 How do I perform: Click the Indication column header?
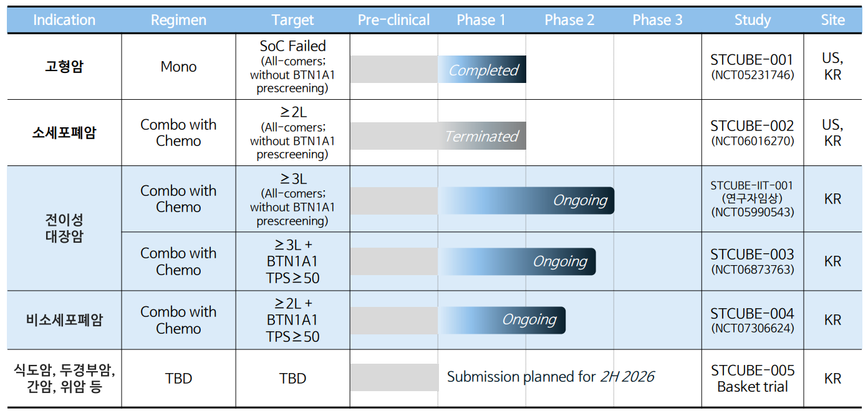pos(64,20)
